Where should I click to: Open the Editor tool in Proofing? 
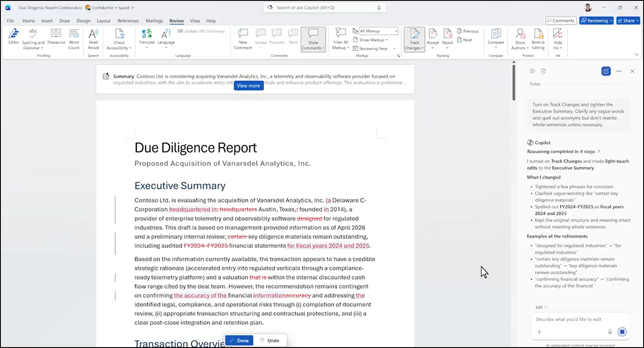point(14,37)
